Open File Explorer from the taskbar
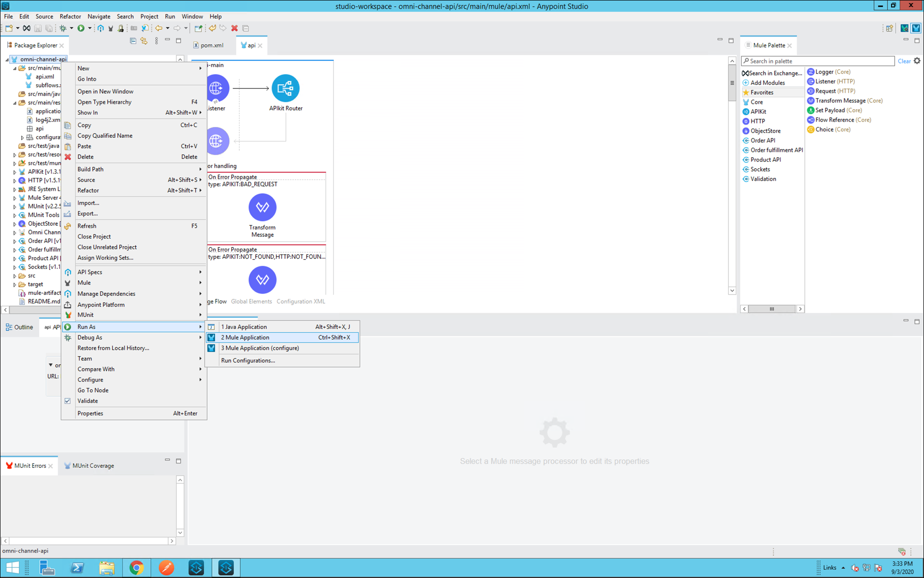The width and height of the screenshot is (924, 578). tap(107, 568)
